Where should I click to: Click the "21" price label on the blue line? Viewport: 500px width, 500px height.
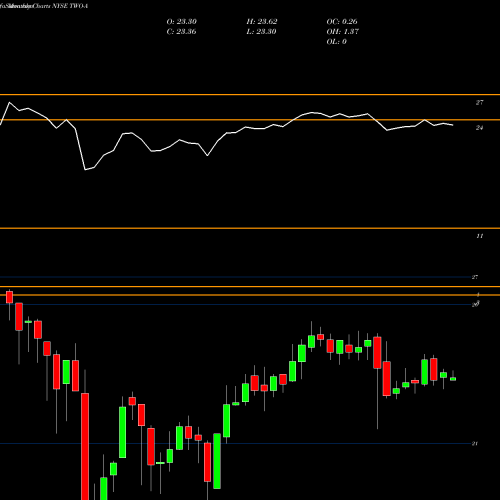pos(475,444)
